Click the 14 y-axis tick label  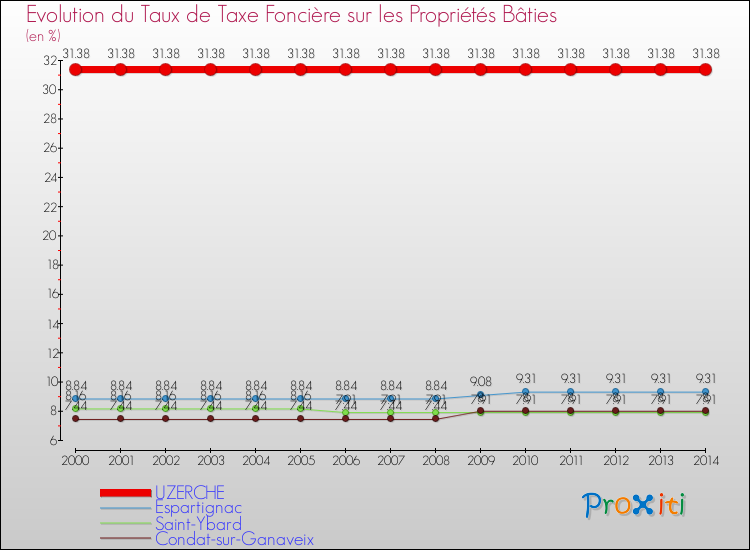pyautogui.click(x=52, y=324)
